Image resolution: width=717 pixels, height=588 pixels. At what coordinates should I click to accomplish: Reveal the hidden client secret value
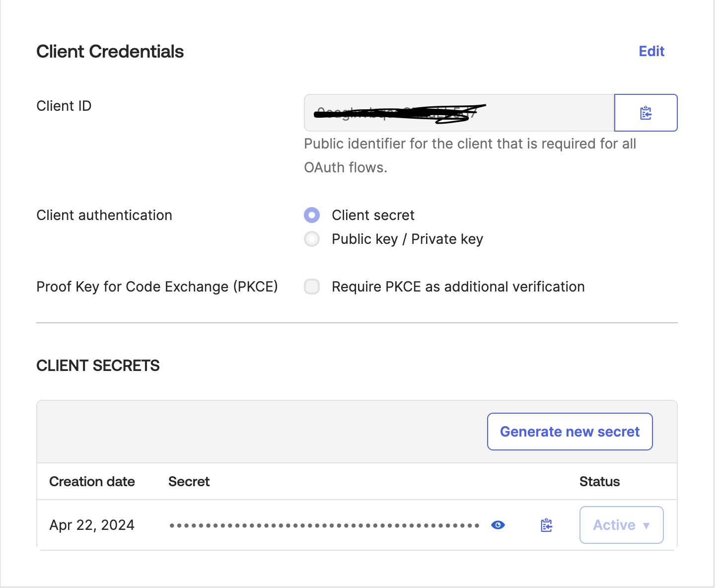point(498,525)
